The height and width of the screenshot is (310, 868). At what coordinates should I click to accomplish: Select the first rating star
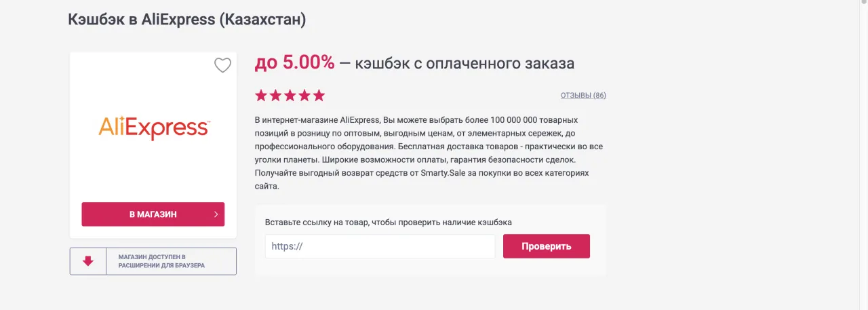(x=261, y=96)
